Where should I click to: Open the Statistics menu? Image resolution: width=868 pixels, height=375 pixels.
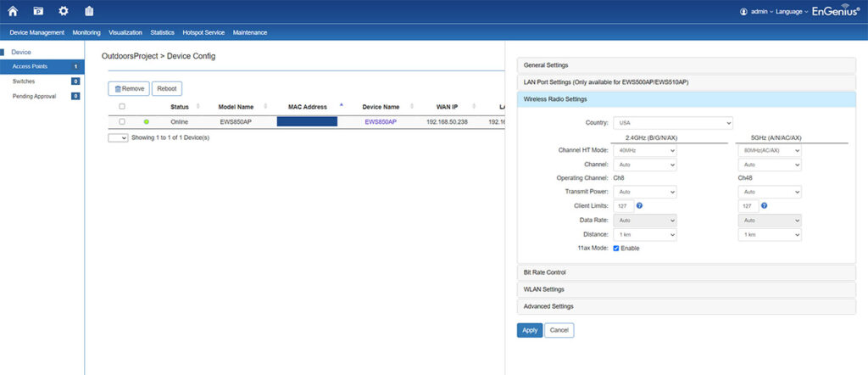click(x=162, y=33)
